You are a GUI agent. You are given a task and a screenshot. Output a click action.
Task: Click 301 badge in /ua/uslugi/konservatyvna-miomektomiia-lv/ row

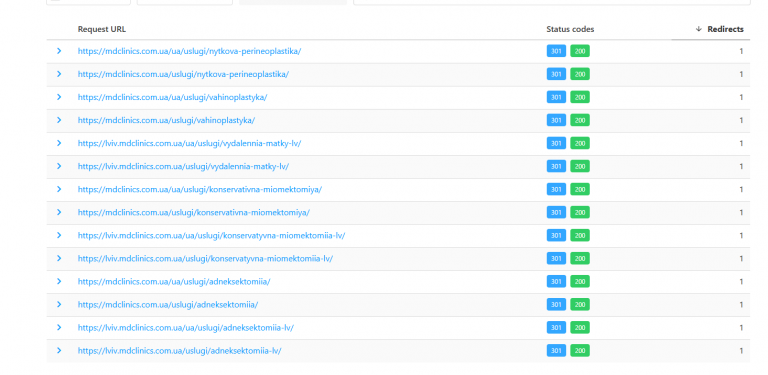tap(556, 235)
